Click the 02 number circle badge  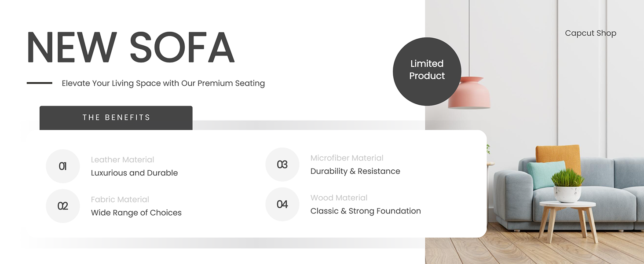tap(63, 206)
